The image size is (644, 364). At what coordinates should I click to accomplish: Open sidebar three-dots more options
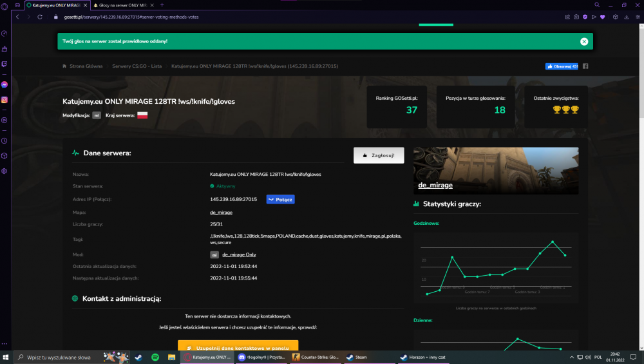[x=5, y=344]
